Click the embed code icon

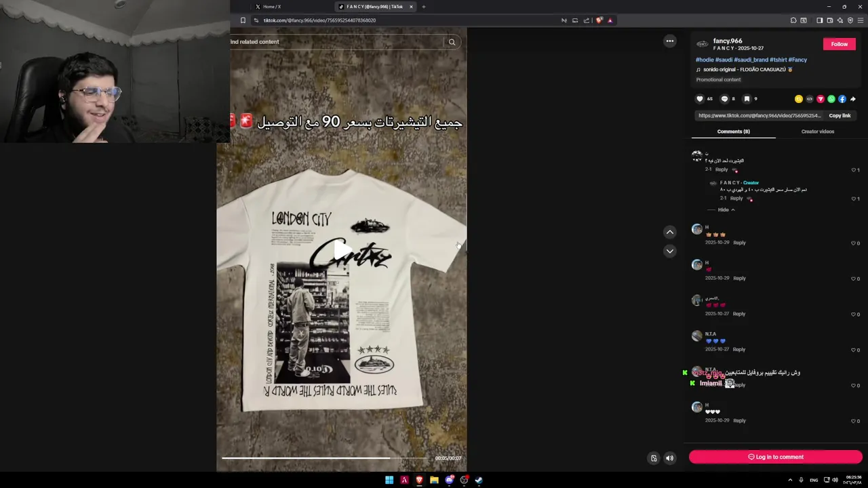click(x=810, y=99)
